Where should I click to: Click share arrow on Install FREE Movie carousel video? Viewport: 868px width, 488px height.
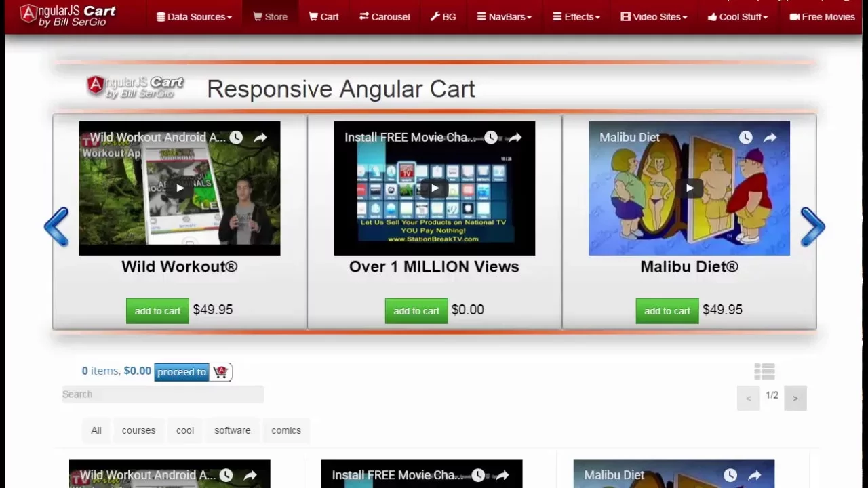pos(515,138)
